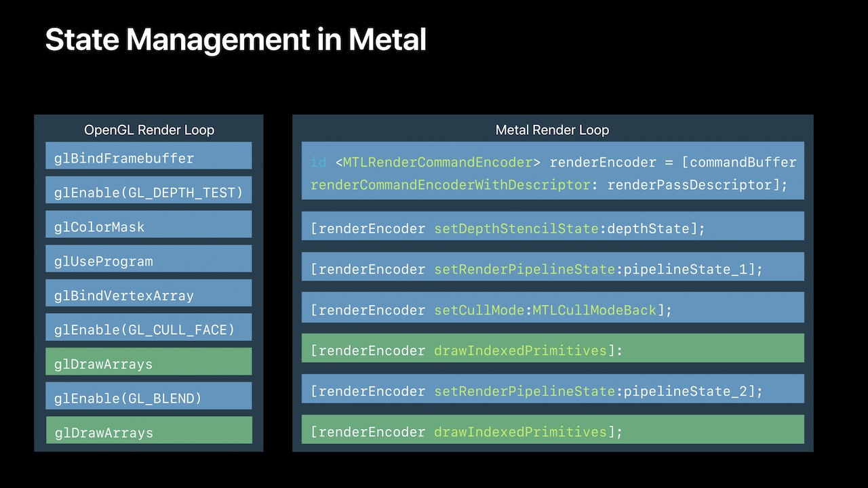This screenshot has height=488, width=868.
Task: Click the glEnable(GL_DEPTH_TEST) block
Action: (149, 192)
